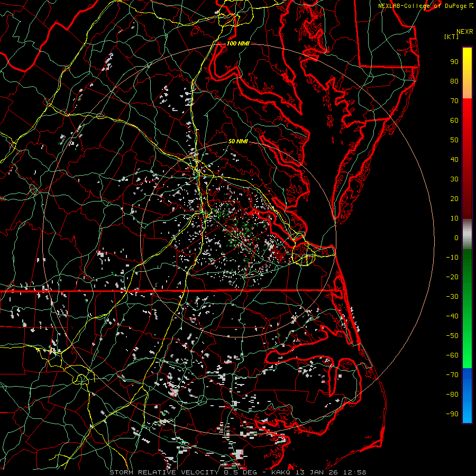Click the -60 value on velocity scale
Image resolution: width=476 pixels, height=476 pixels.
click(452, 355)
